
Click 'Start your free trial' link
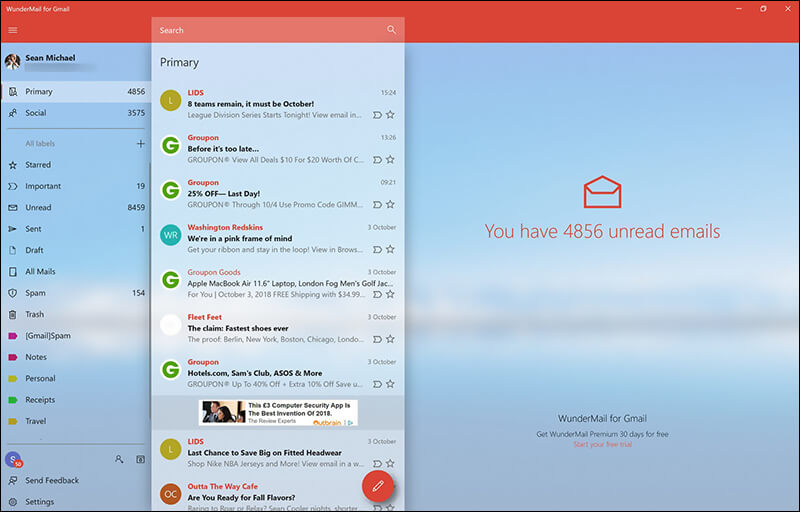(603, 445)
